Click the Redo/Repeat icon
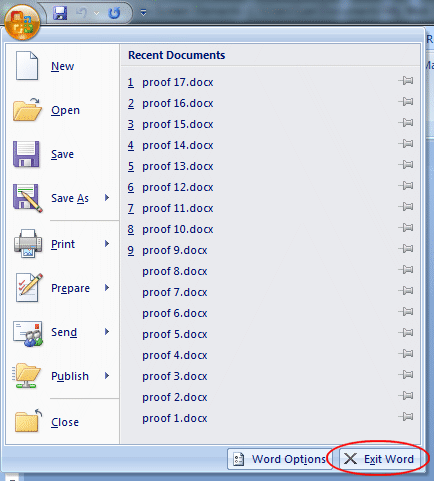Viewport: 434px width, 481px height. click(x=114, y=13)
